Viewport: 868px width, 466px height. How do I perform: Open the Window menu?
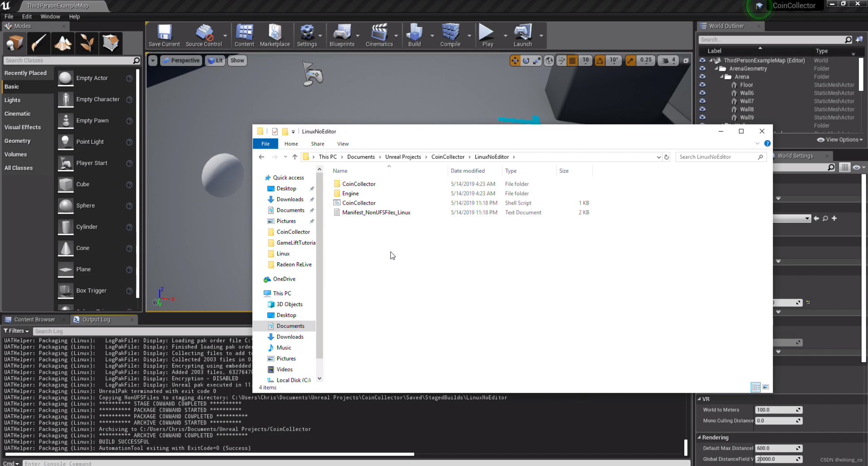[x=50, y=16]
